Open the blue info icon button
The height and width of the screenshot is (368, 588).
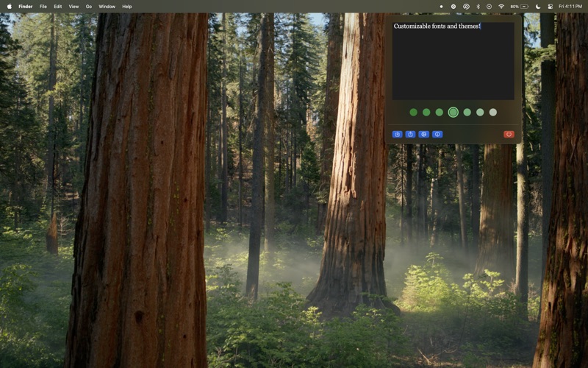click(x=437, y=135)
